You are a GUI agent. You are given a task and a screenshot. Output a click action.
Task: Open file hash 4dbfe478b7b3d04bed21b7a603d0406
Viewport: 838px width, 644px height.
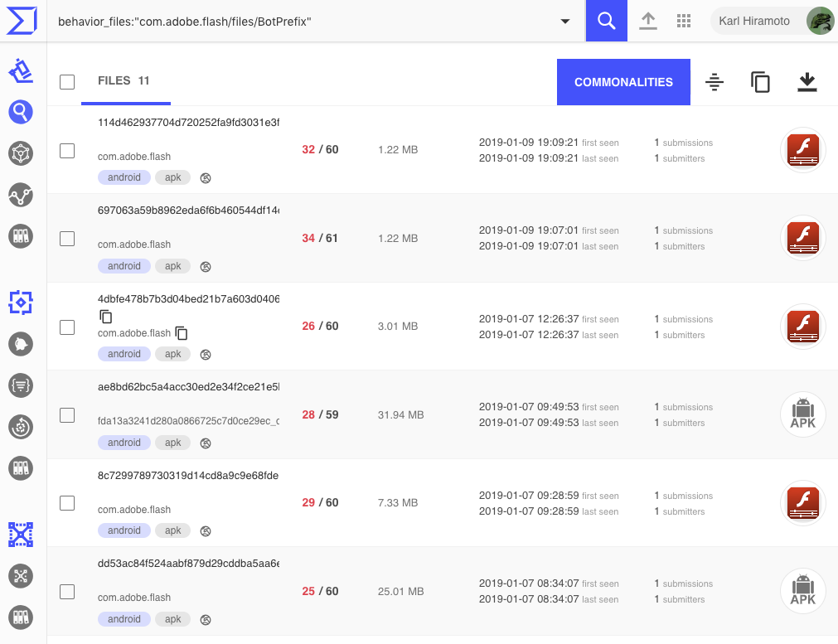click(x=188, y=298)
